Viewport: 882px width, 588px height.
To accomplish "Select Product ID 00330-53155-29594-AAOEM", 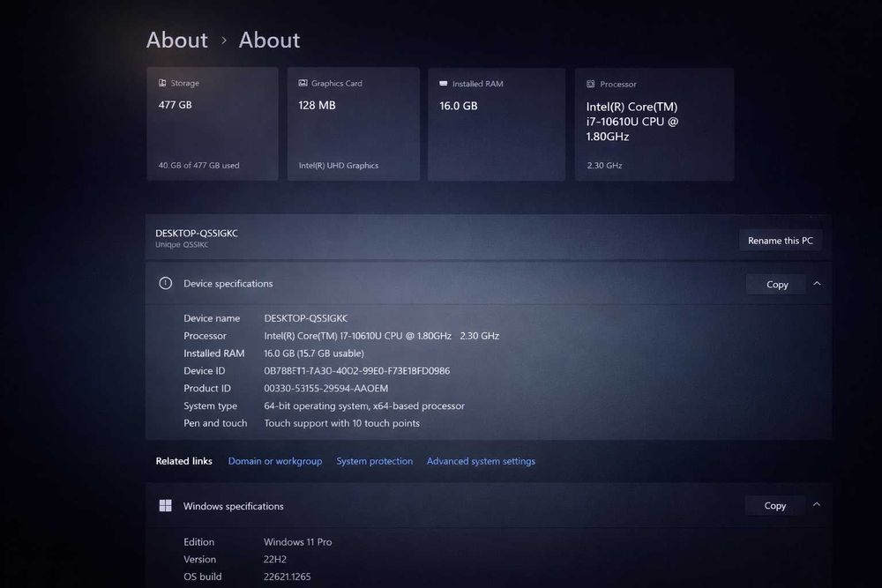I will 325,388.
